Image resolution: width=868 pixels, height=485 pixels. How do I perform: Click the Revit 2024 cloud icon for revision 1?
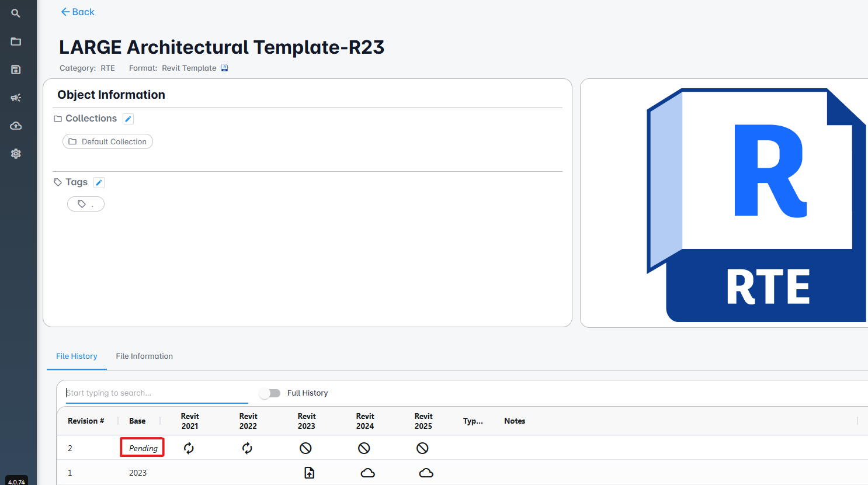[x=367, y=473]
